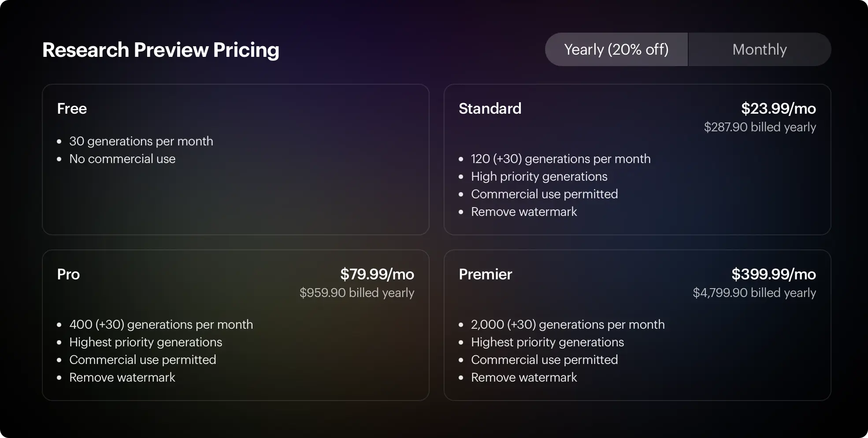The width and height of the screenshot is (868, 438).
Task: Click the $959.90 billed yearly text
Action: (x=357, y=293)
